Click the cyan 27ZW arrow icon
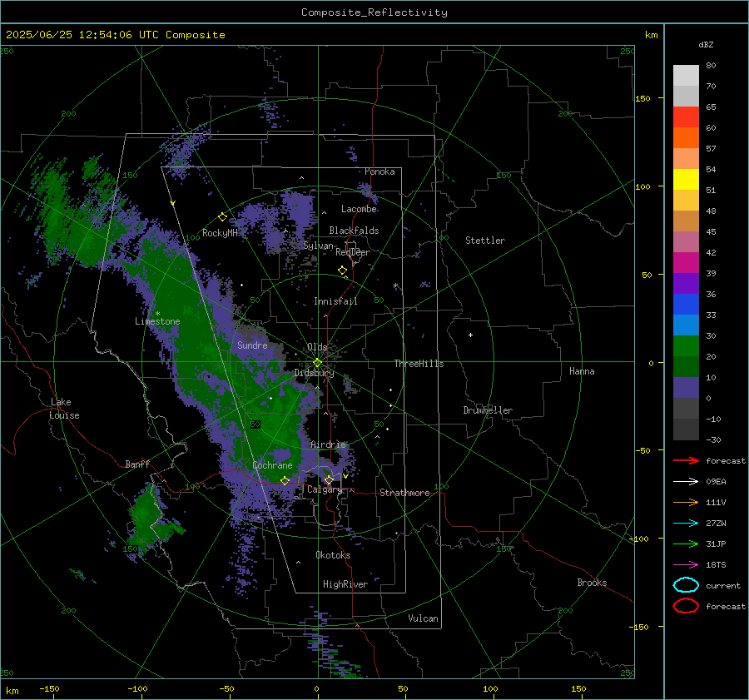Screen dimensions: 749x700 (x=686, y=524)
